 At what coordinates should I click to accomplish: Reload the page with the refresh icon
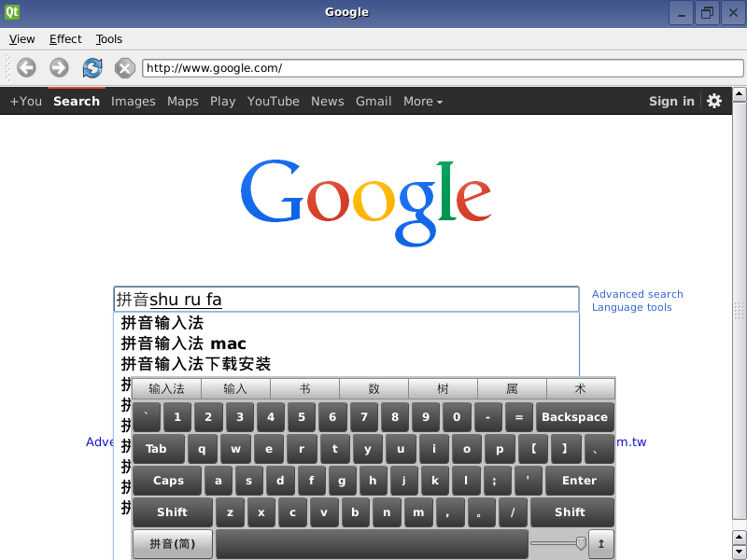tap(92, 67)
